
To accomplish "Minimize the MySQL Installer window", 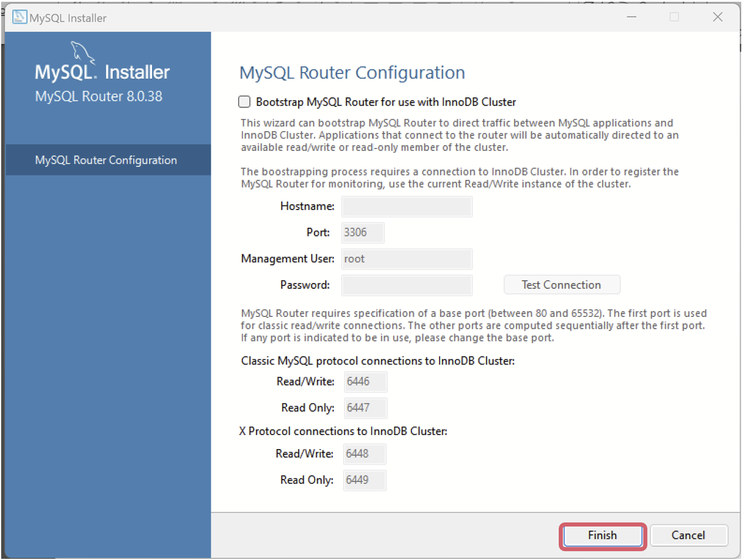I will coord(631,17).
